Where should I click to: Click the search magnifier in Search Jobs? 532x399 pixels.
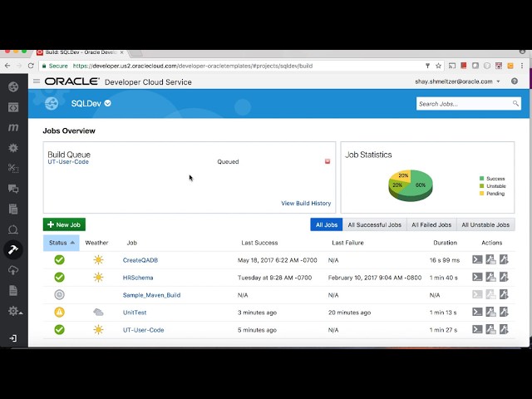(515, 103)
